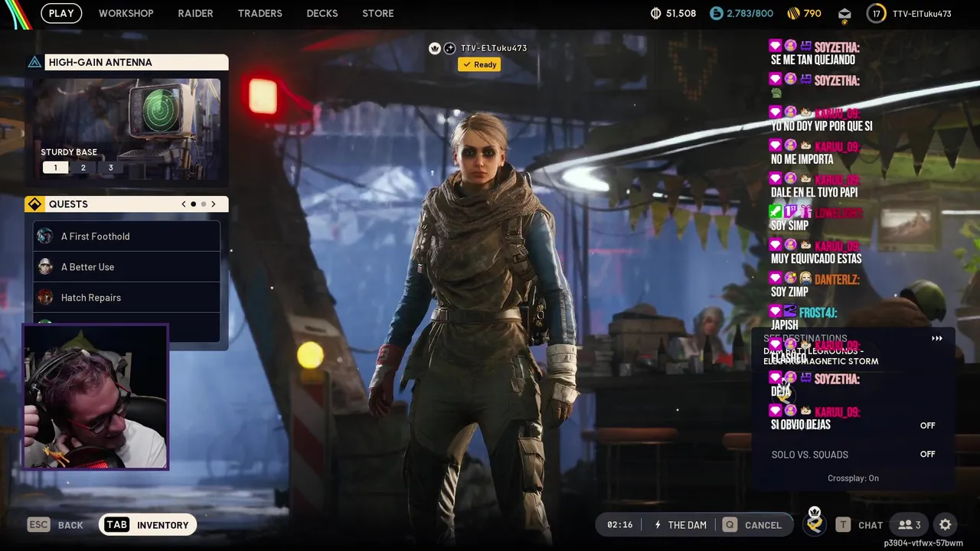Image resolution: width=980 pixels, height=551 pixels.
Task: Select the second quests page dot
Action: point(203,204)
